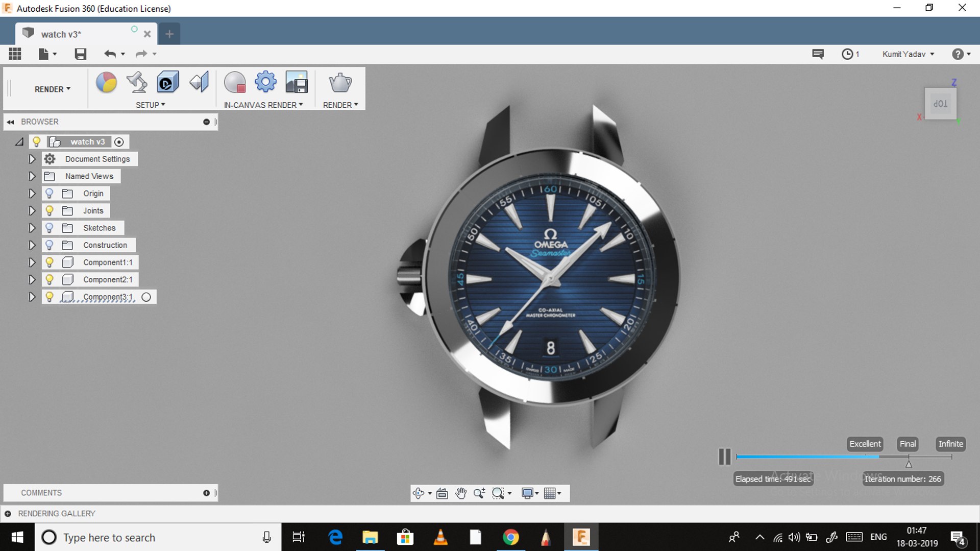
Task: Hide Component3:1 using its light bulb
Action: (x=50, y=297)
